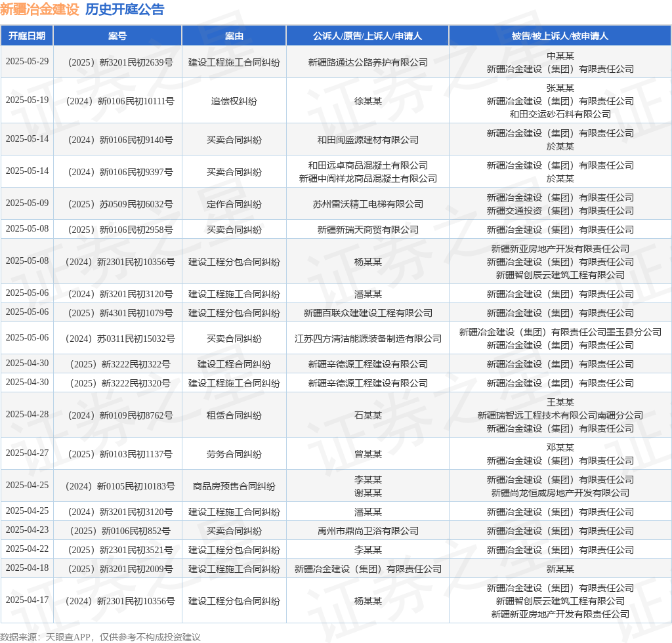
Task: Click defendant 新疆瑞智远工程技术有限公司南疆分公司
Action: [x=560, y=415]
